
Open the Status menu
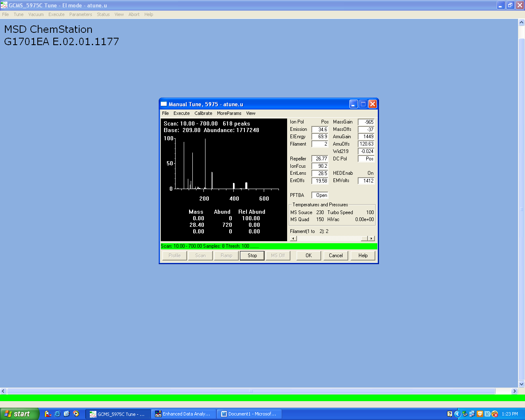tap(103, 14)
